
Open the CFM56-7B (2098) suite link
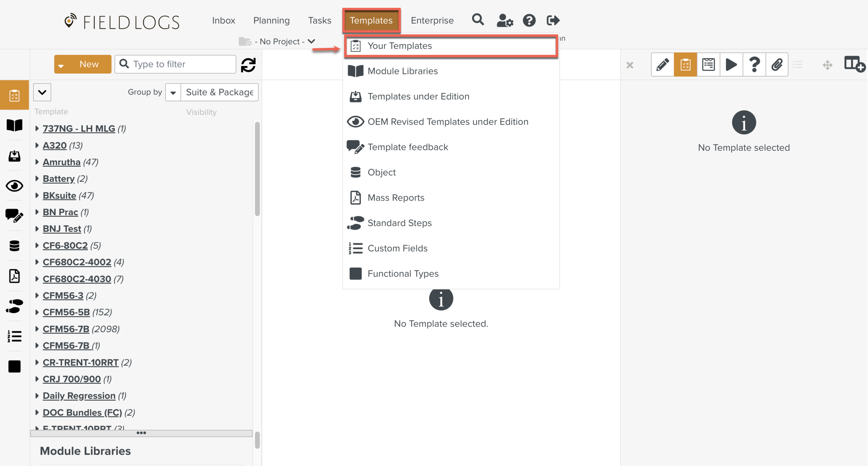coord(66,329)
